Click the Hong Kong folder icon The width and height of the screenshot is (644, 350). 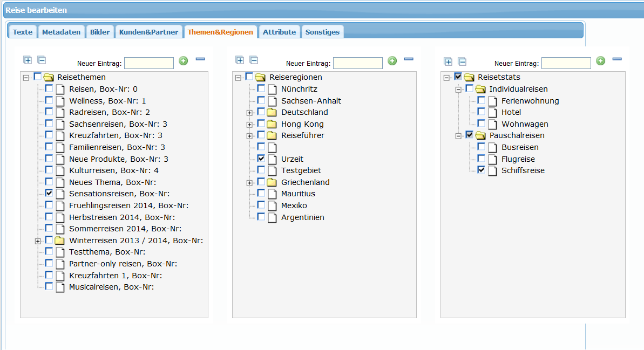(x=272, y=124)
